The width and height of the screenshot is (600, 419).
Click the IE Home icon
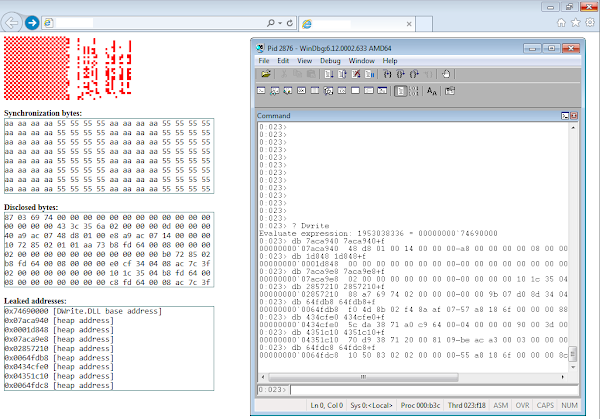coord(563,21)
